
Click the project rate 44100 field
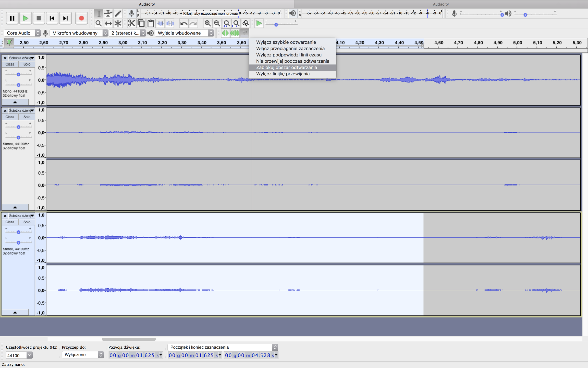point(16,355)
